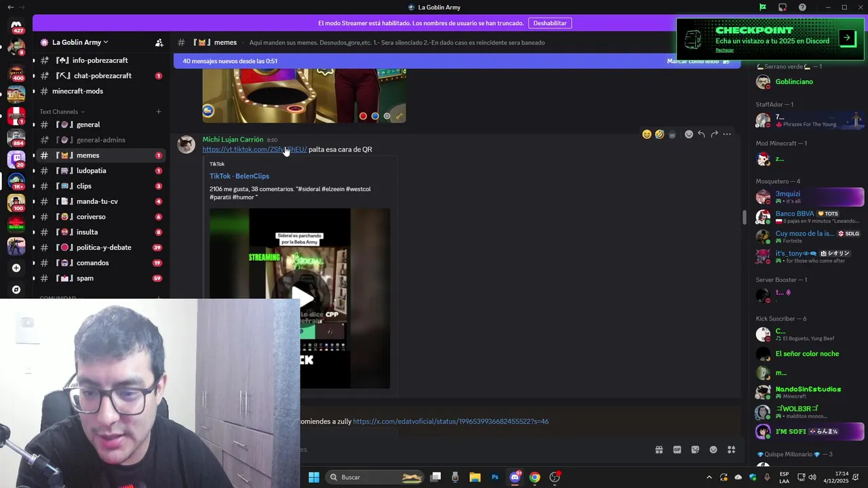
Task: Select member Goblinciano in member list
Action: coord(810,82)
